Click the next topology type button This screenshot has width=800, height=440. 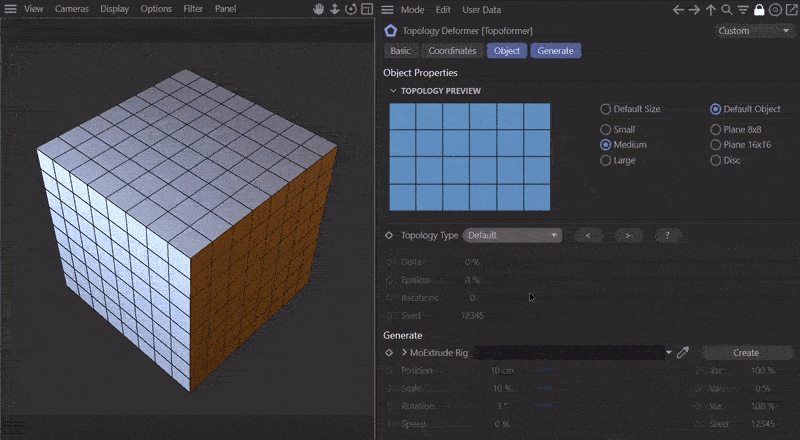click(x=627, y=235)
